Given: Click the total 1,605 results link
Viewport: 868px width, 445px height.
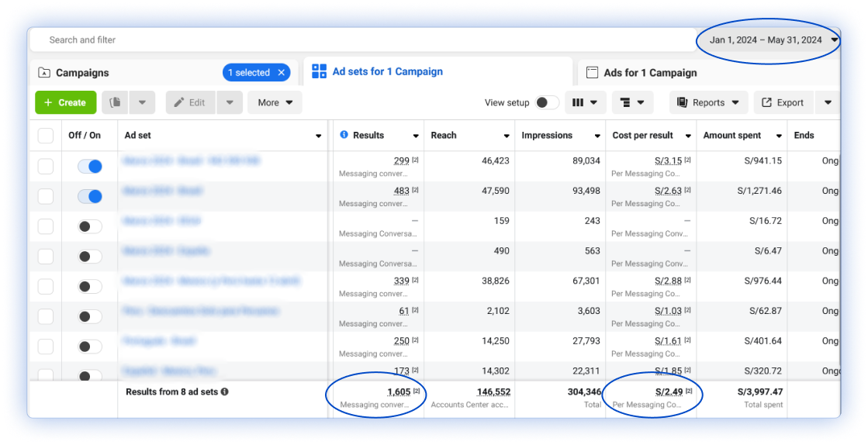Looking at the screenshot, I should pyautogui.click(x=399, y=392).
